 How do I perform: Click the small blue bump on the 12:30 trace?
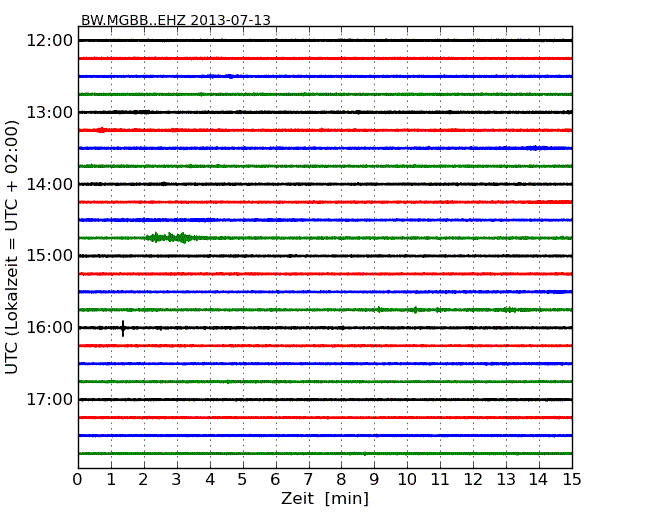pyautogui.click(x=230, y=76)
